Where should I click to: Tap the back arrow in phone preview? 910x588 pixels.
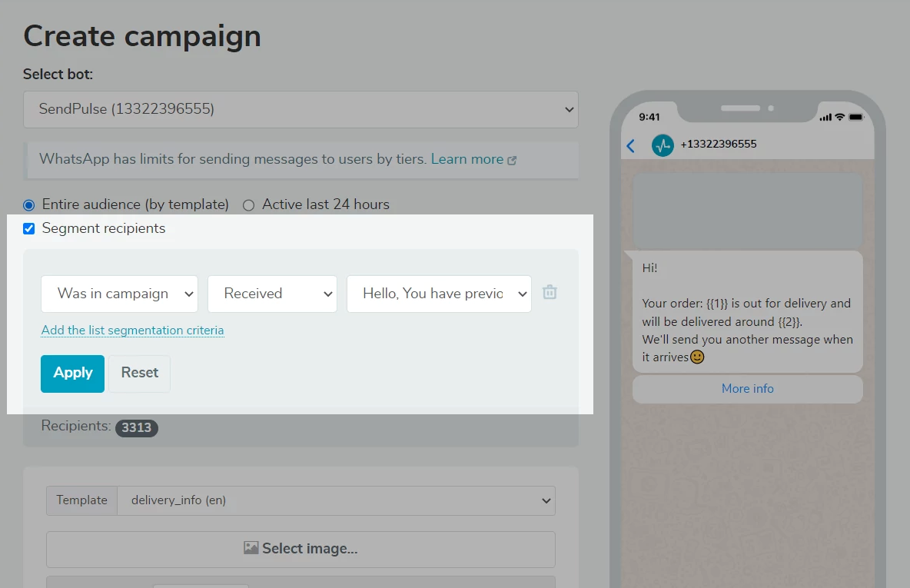click(x=631, y=145)
